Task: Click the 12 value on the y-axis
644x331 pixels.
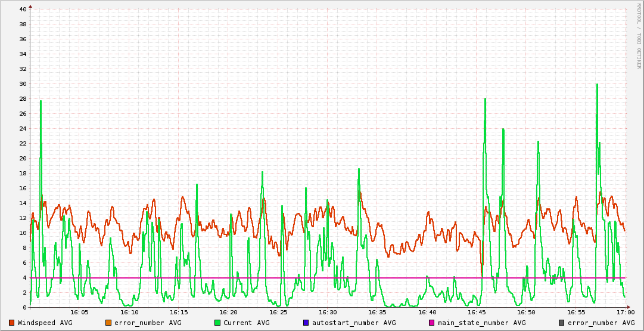Action: [x=23, y=218]
